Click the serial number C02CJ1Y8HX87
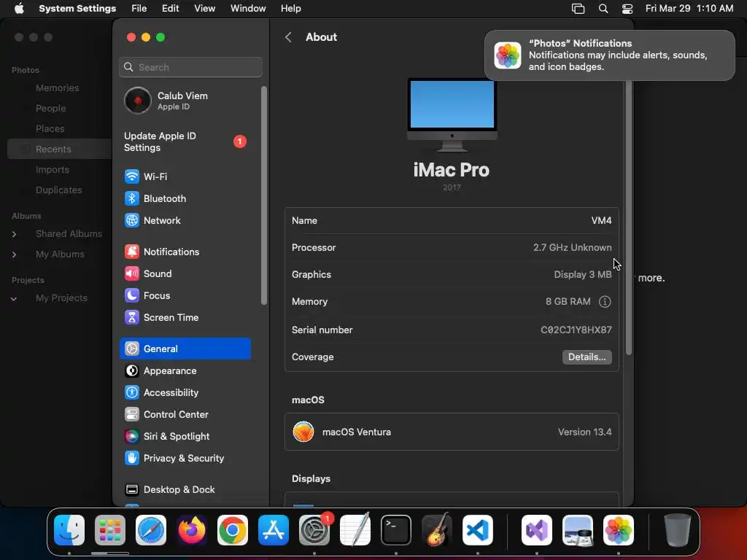Viewport: 747px width, 560px height. click(x=576, y=330)
